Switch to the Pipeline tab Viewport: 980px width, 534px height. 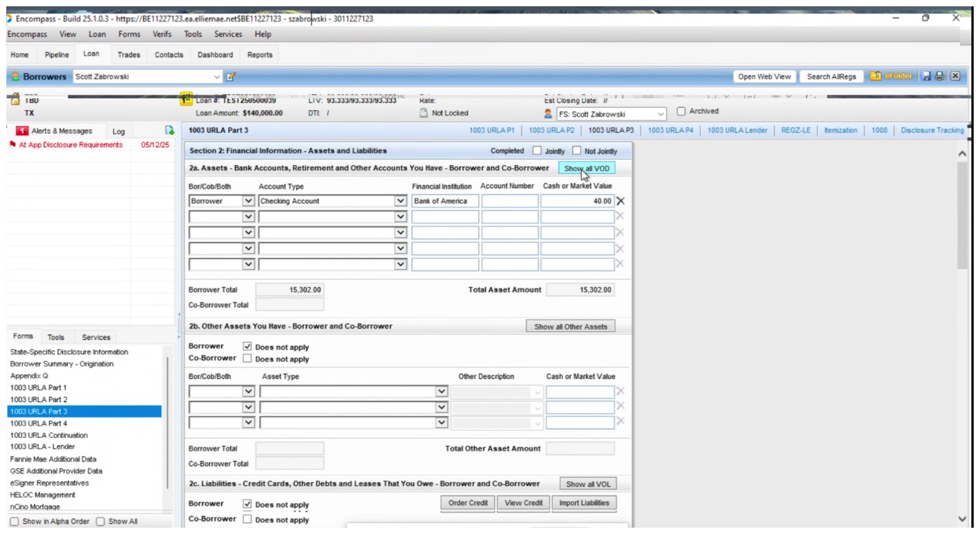click(56, 54)
